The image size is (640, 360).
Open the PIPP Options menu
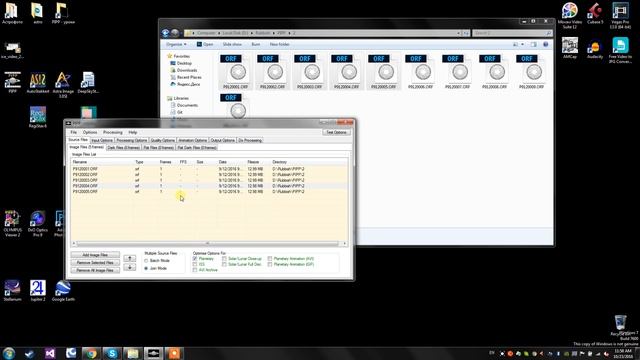click(x=90, y=132)
